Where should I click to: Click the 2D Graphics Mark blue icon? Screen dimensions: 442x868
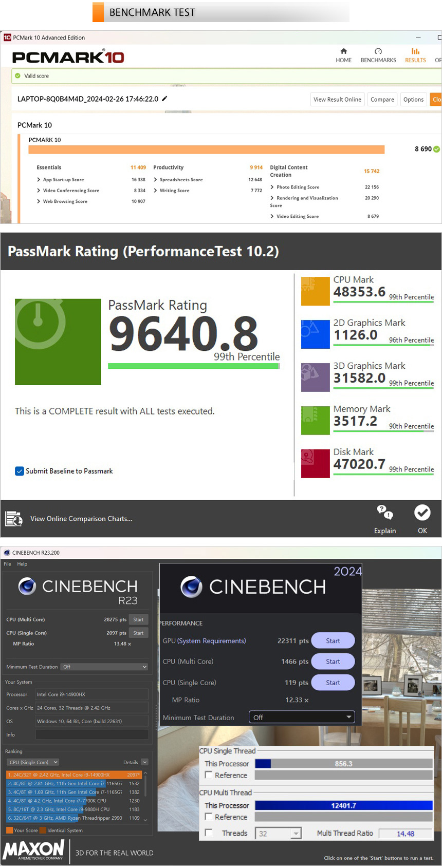click(316, 334)
